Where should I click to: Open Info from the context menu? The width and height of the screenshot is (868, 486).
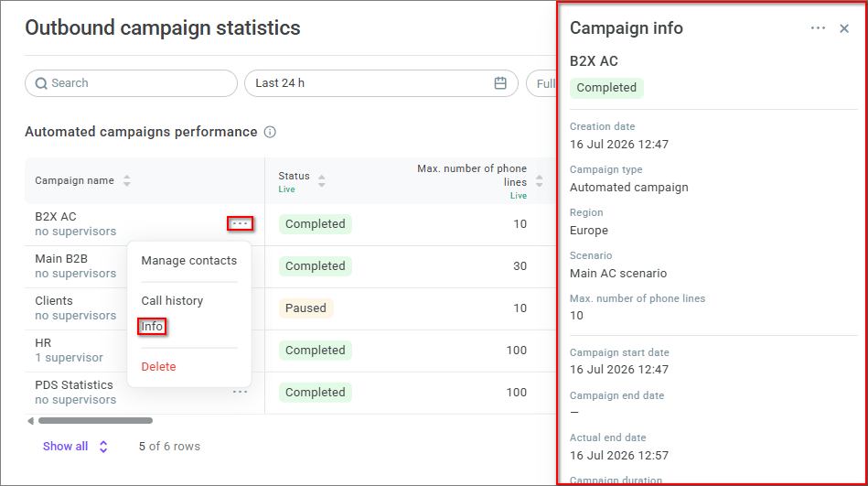tap(152, 327)
